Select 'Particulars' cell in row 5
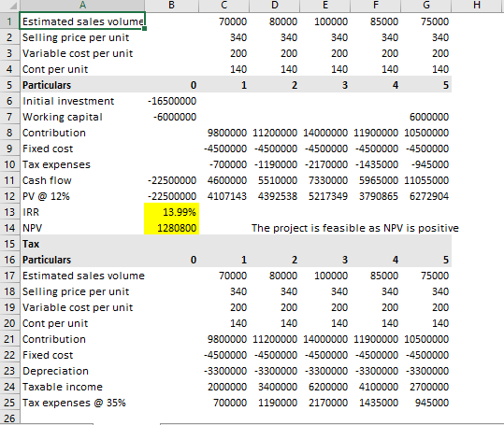The image size is (504, 425). [x=82, y=85]
